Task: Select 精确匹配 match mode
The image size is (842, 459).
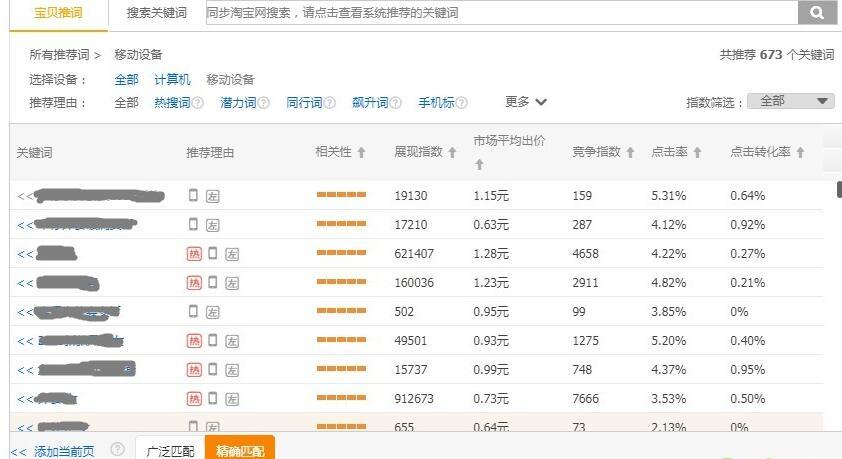Action: coord(240,450)
